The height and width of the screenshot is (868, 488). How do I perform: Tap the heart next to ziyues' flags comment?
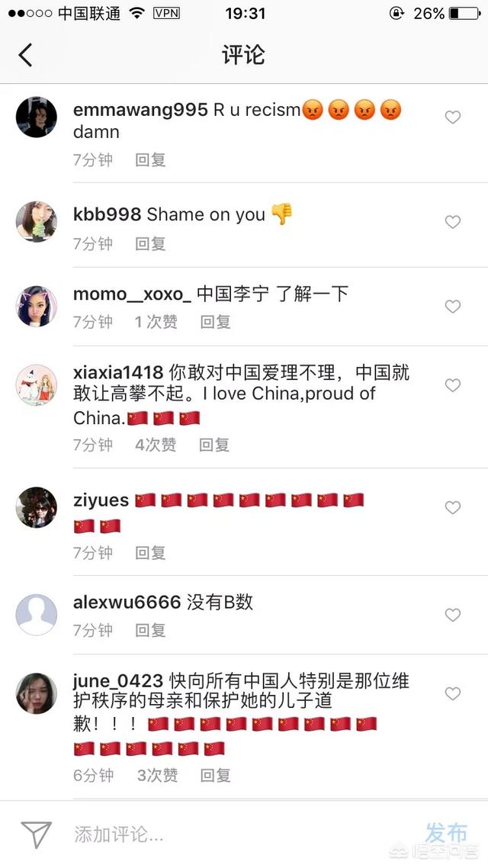coord(453,507)
